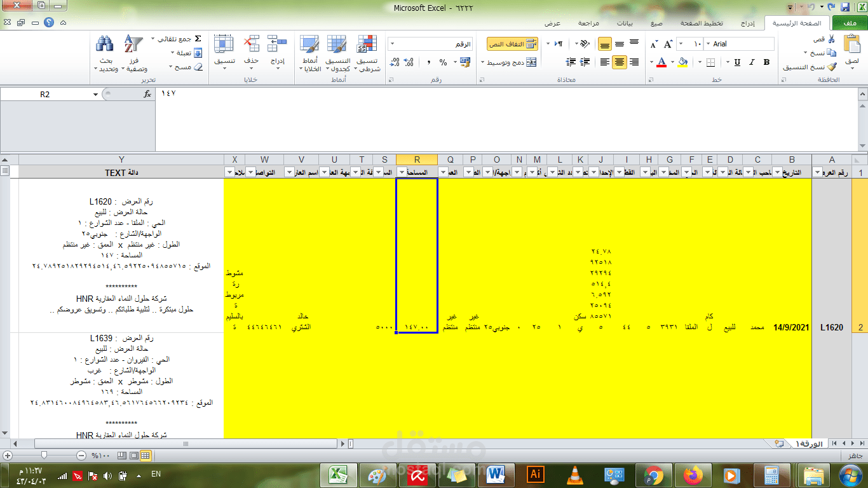This screenshot has height=488, width=868.
Task: Toggle middle vertical alignment
Action: 620,44
